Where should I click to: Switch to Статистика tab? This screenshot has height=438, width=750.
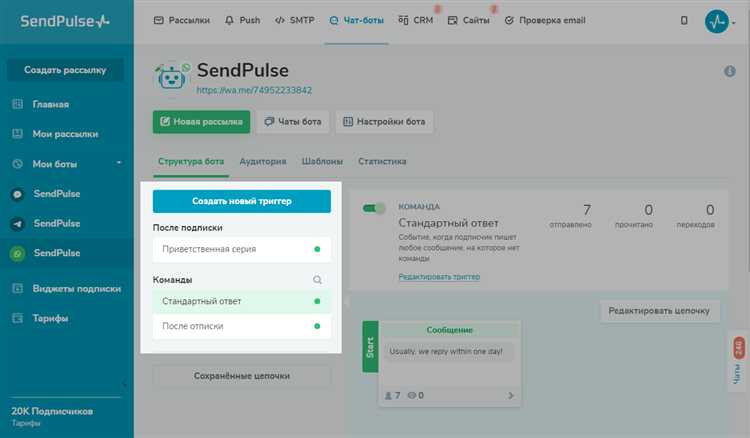click(x=382, y=162)
